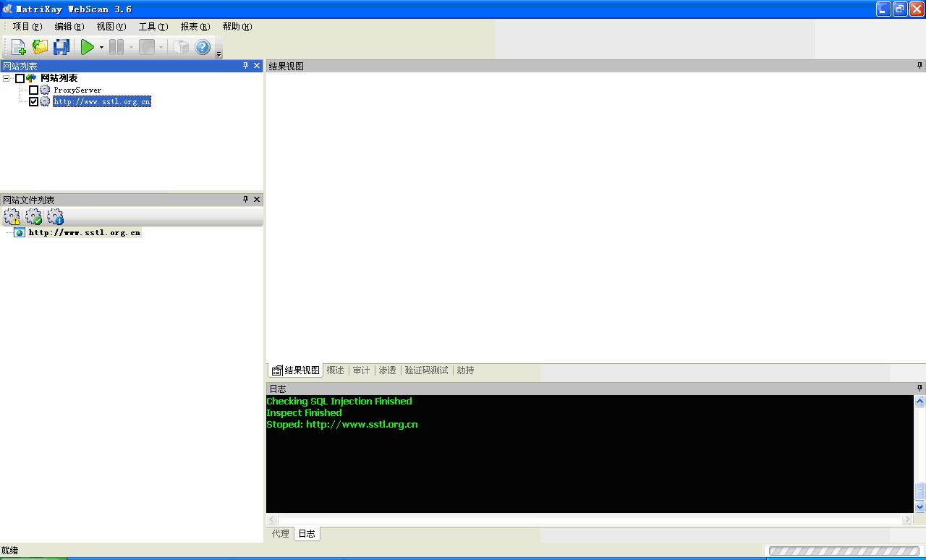Screen dimensions: 926x560
Task: Click the grayed Pause toolbar icon
Action: coord(116,47)
